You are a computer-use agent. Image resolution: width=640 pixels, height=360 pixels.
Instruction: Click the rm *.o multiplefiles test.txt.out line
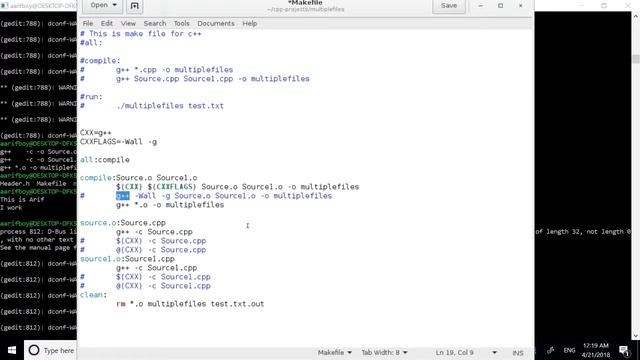pyautogui.click(x=190, y=304)
